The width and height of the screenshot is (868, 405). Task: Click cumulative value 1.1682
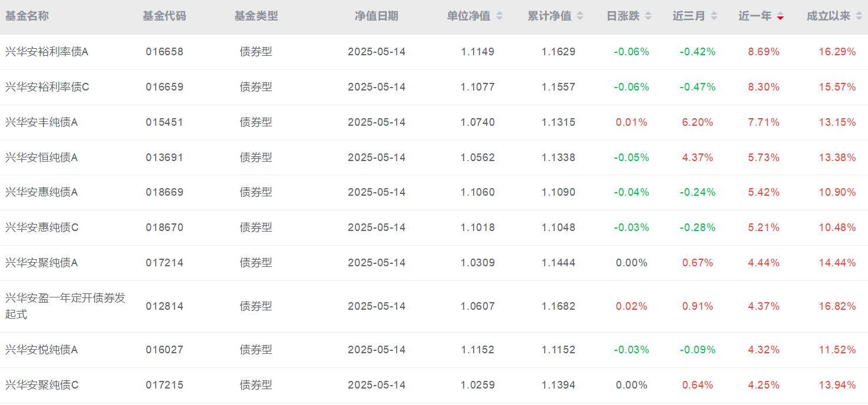tap(558, 306)
